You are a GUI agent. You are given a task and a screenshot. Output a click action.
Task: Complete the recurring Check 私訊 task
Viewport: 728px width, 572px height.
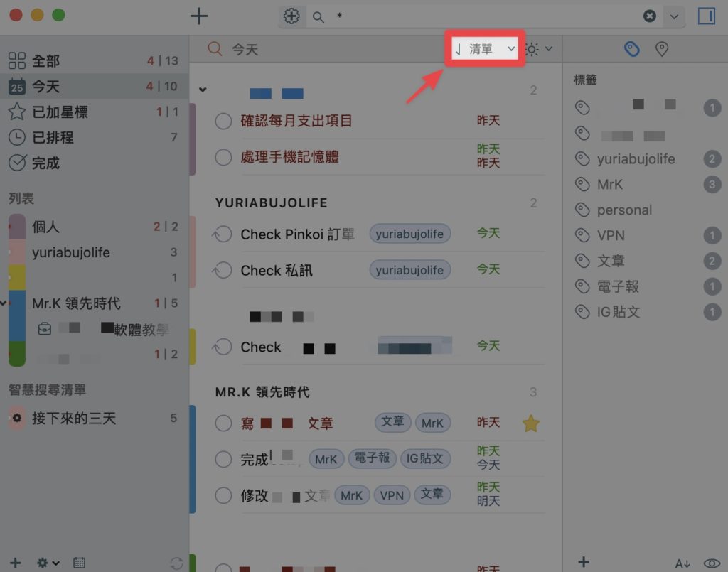coord(223,270)
